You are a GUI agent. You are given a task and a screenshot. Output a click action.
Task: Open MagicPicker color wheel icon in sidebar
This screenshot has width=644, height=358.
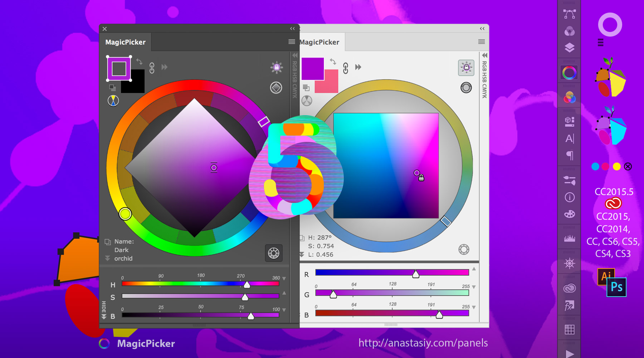pyautogui.click(x=570, y=73)
